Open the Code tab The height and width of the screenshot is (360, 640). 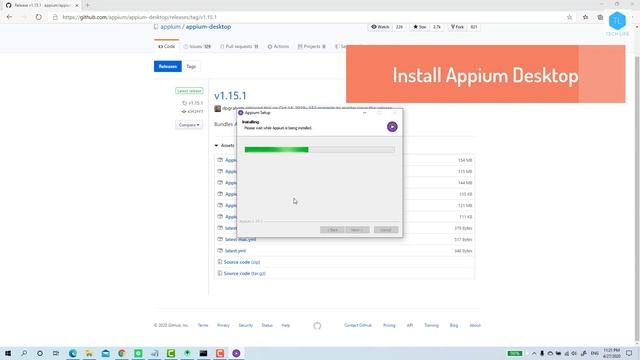167,47
